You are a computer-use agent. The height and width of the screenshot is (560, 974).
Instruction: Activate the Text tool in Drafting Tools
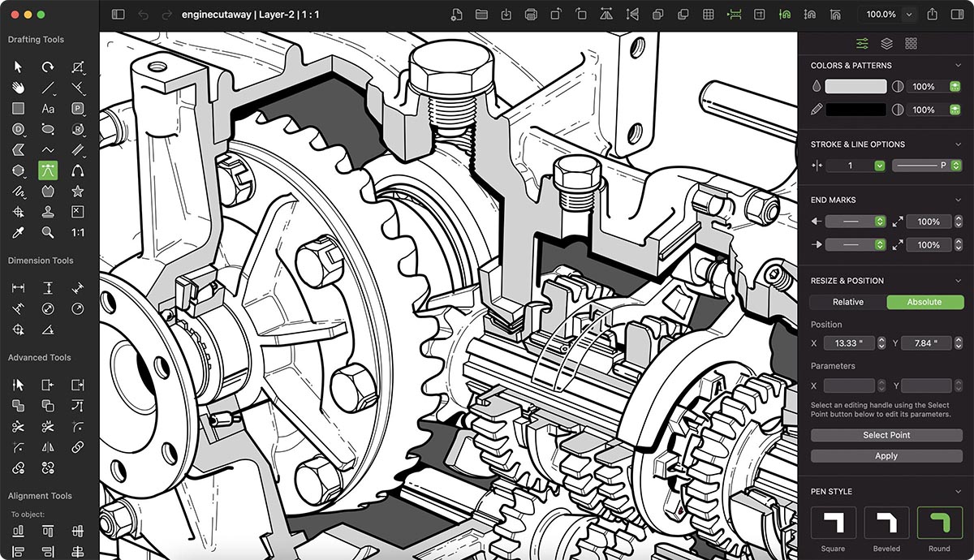coord(47,108)
